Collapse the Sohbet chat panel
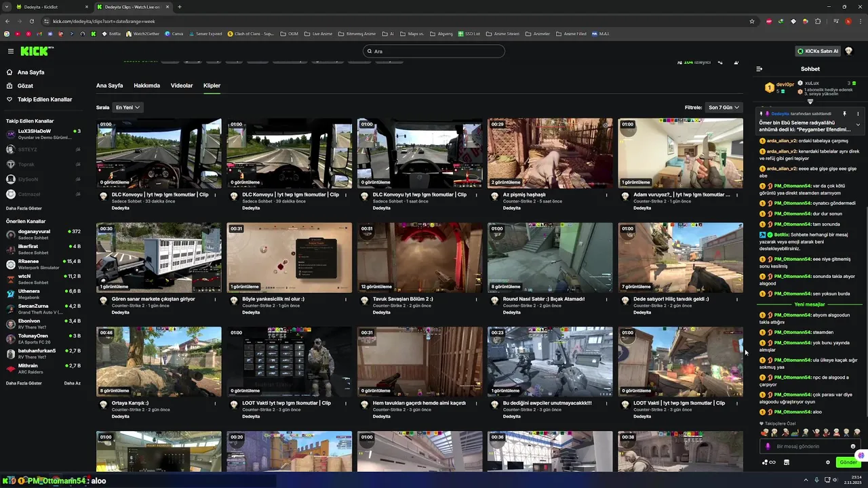The image size is (868, 488). [x=759, y=68]
